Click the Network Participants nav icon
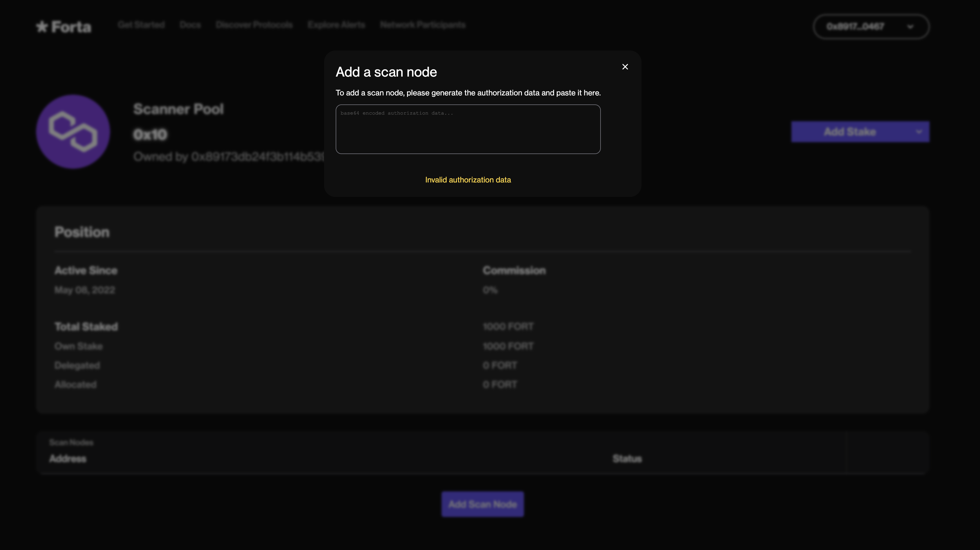The width and height of the screenshot is (980, 550). tap(423, 25)
